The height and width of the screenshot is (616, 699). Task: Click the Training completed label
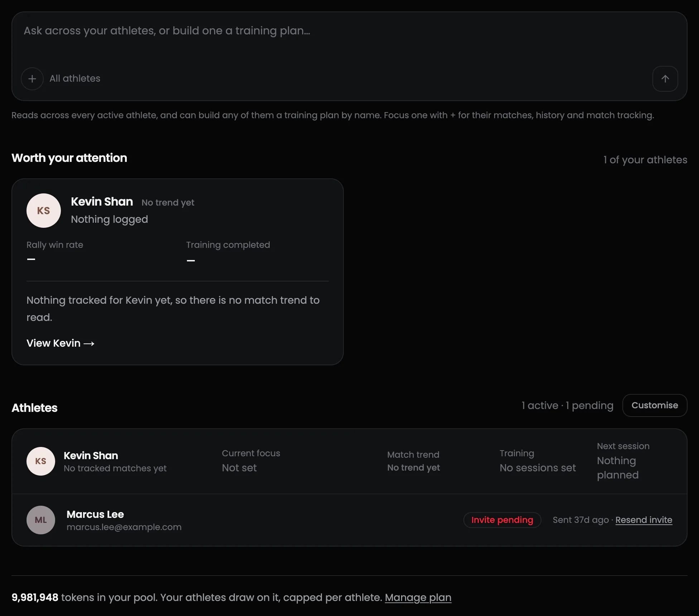point(228,245)
